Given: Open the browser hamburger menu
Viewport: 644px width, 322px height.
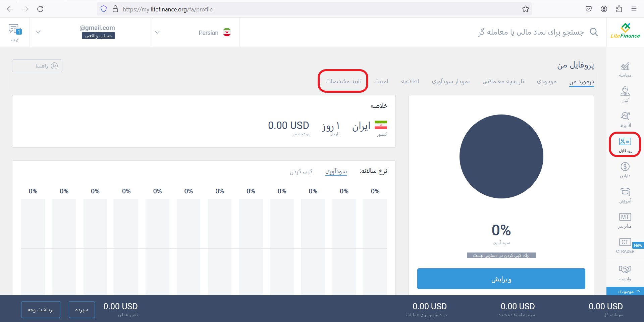Looking at the screenshot, I should pyautogui.click(x=634, y=9).
